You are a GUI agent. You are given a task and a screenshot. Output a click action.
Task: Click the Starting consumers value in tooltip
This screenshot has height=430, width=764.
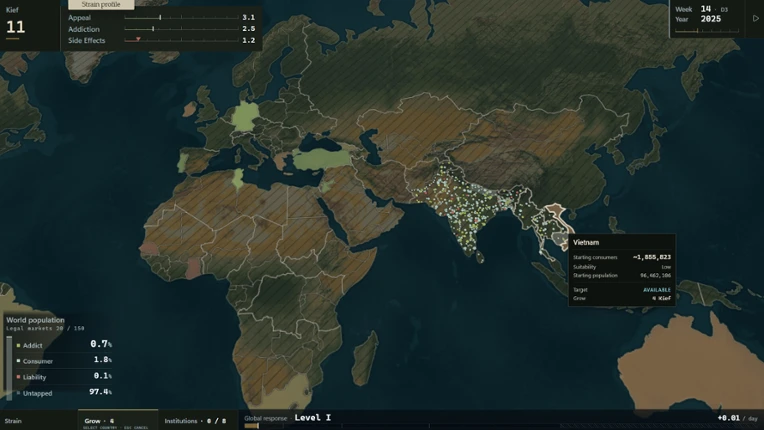pyautogui.click(x=652, y=257)
